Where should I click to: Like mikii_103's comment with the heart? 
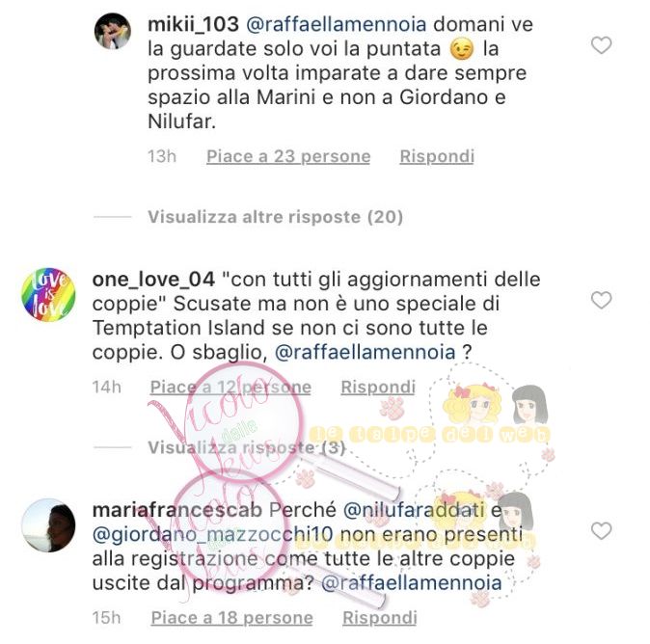tap(601, 45)
